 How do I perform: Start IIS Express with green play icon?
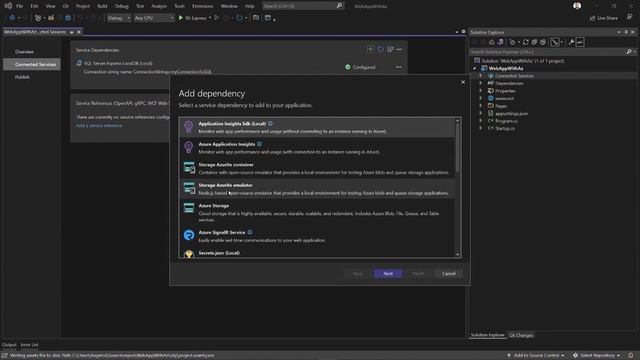181,18
